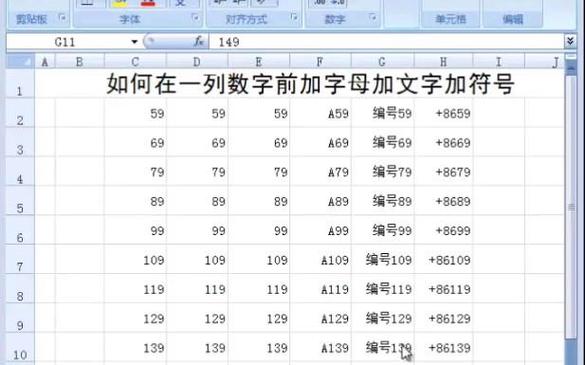Select cell H6 containing +8699

(443, 230)
